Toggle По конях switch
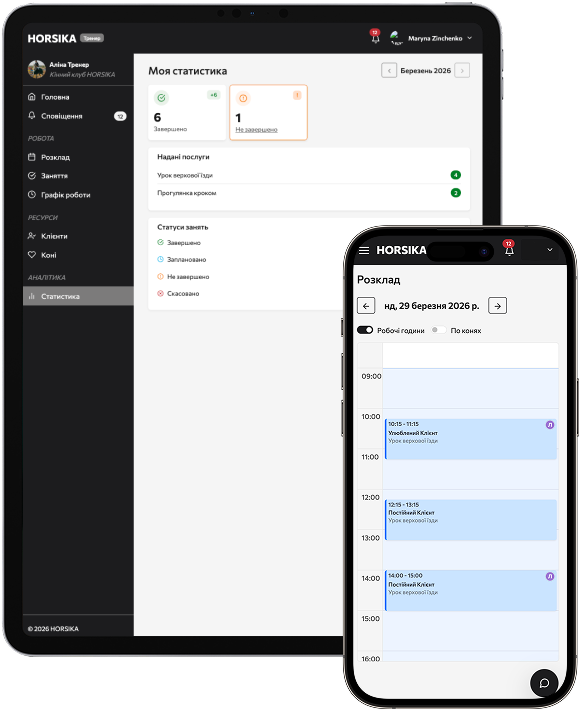Image resolution: width=580 pixels, height=710 pixels. pyautogui.click(x=438, y=330)
